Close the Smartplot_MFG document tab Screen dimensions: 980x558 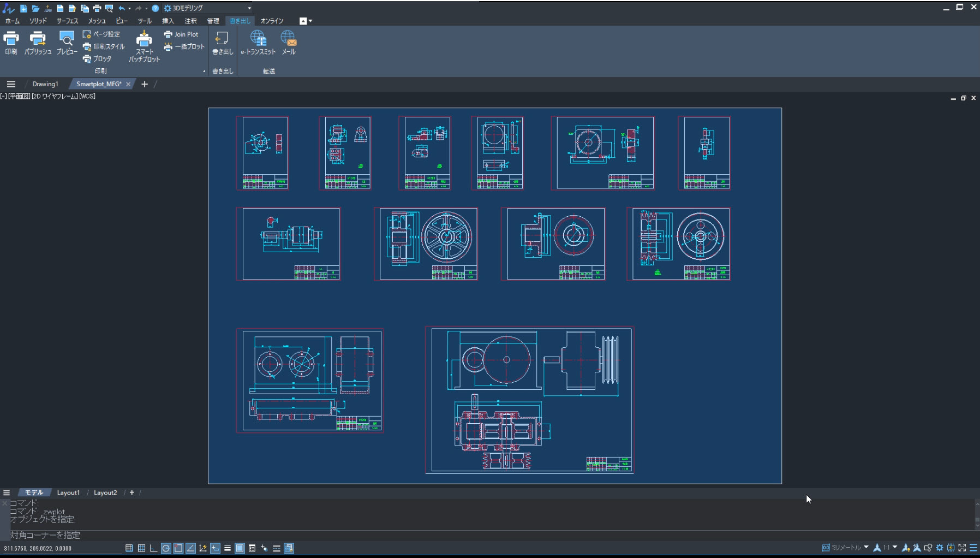pyautogui.click(x=128, y=84)
